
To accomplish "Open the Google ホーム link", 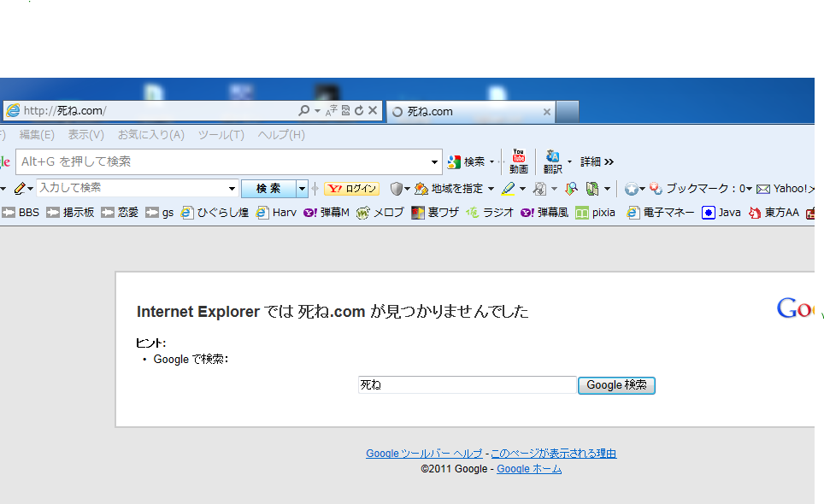I will [529, 469].
